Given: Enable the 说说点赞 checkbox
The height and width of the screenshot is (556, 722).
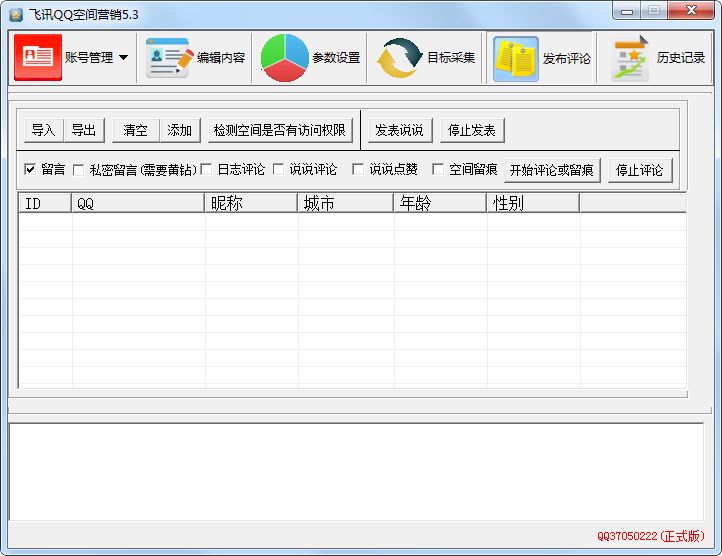Looking at the screenshot, I should 358,170.
